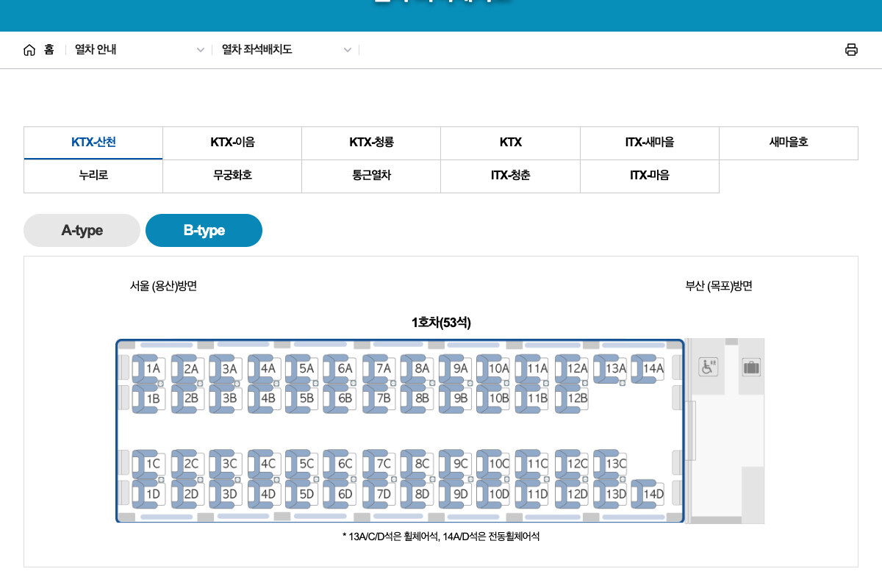Select electric wheelchair seat 14D

click(648, 494)
